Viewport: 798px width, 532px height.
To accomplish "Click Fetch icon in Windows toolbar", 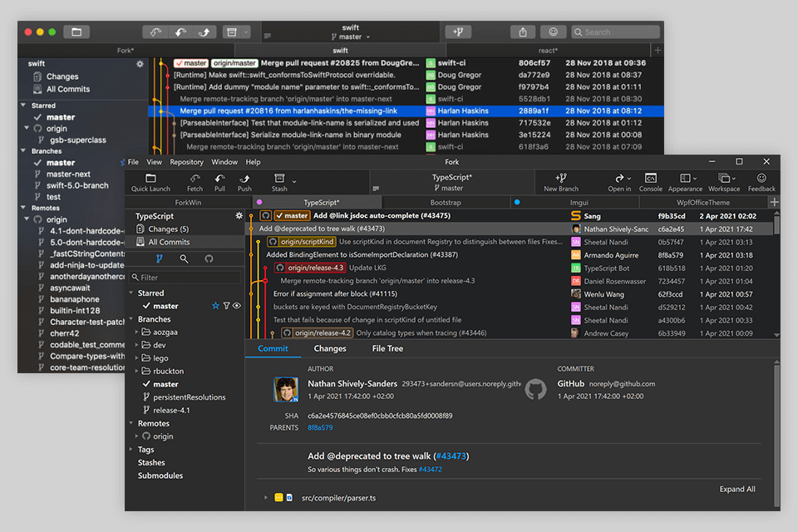I will [x=195, y=178].
